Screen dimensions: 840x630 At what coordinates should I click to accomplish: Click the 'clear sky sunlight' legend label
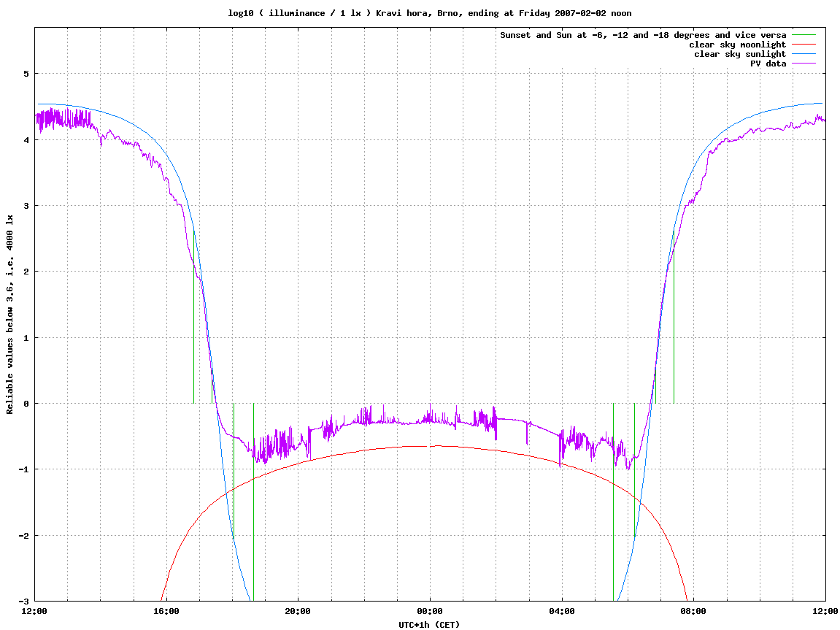click(x=740, y=54)
